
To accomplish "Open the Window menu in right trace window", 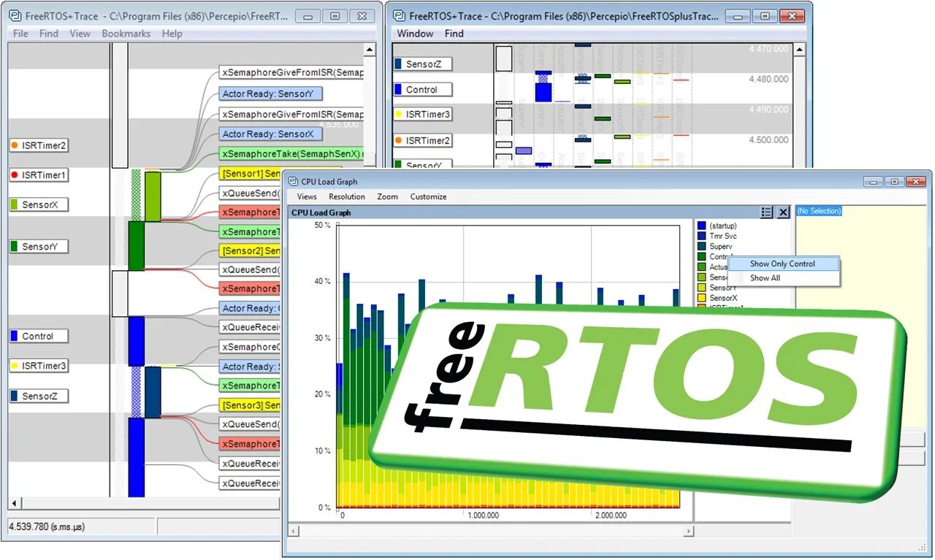I will pyautogui.click(x=415, y=34).
